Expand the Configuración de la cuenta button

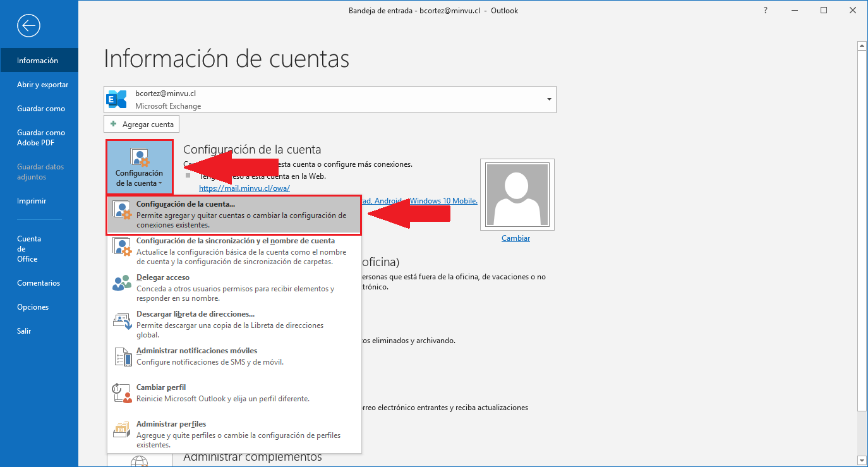pyautogui.click(x=139, y=167)
